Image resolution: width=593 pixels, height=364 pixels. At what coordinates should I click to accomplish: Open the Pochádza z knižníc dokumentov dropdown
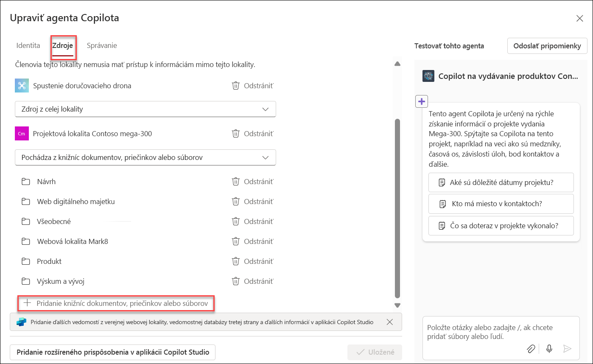point(145,157)
